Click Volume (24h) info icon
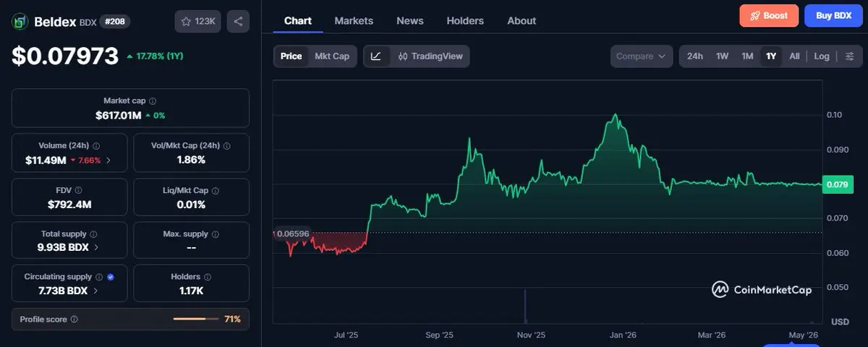 [x=96, y=146]
